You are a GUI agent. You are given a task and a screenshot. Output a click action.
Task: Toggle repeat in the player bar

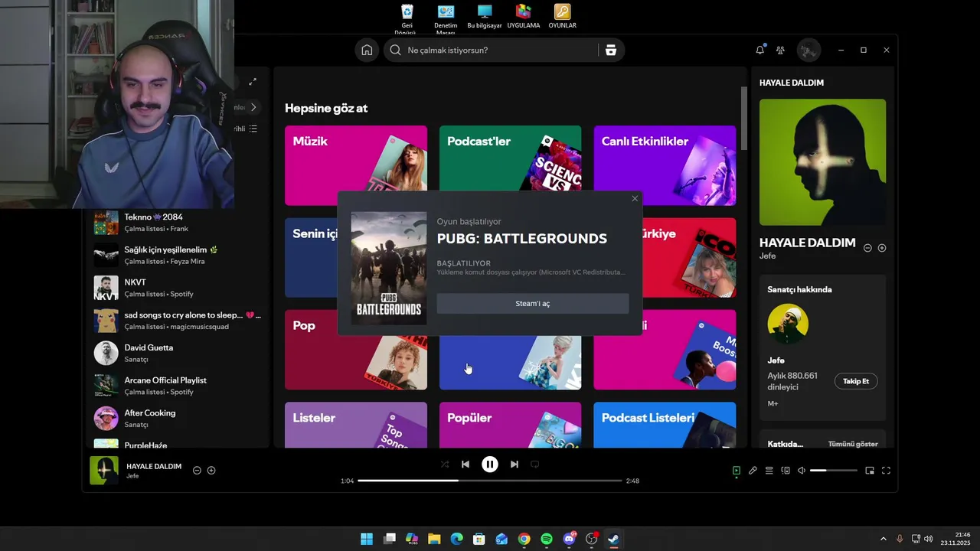535,464
